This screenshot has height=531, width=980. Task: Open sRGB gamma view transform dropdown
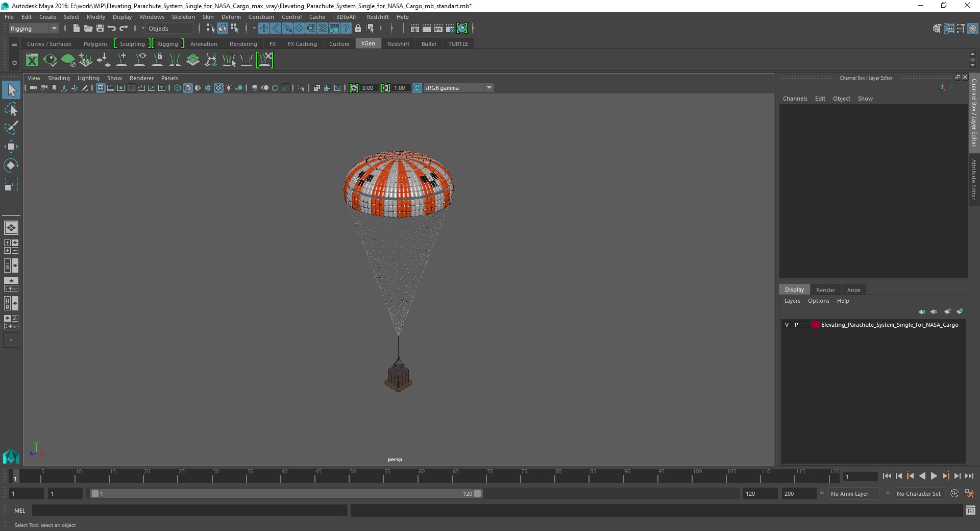tap(458, 88)
